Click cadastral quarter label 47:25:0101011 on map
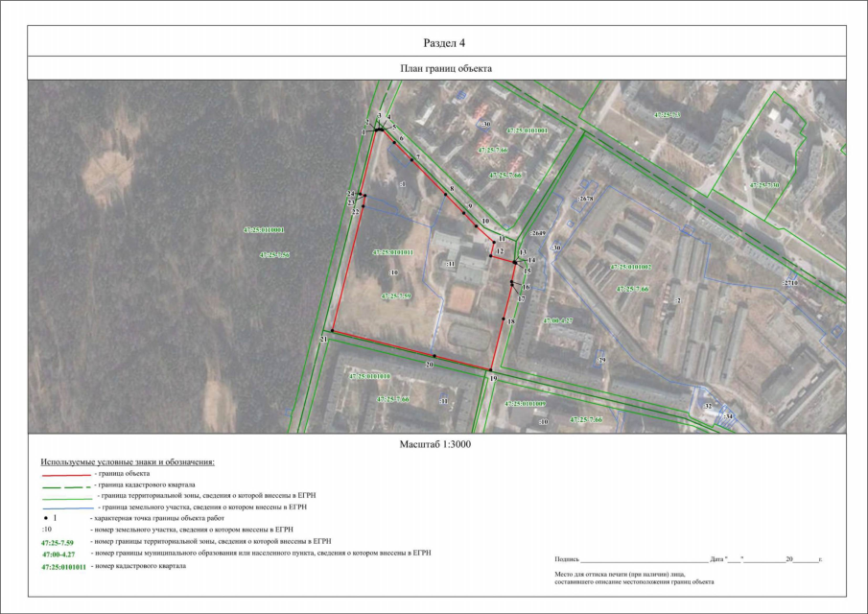The width and height of the screenshot is (868, 614). click(392, 252)
